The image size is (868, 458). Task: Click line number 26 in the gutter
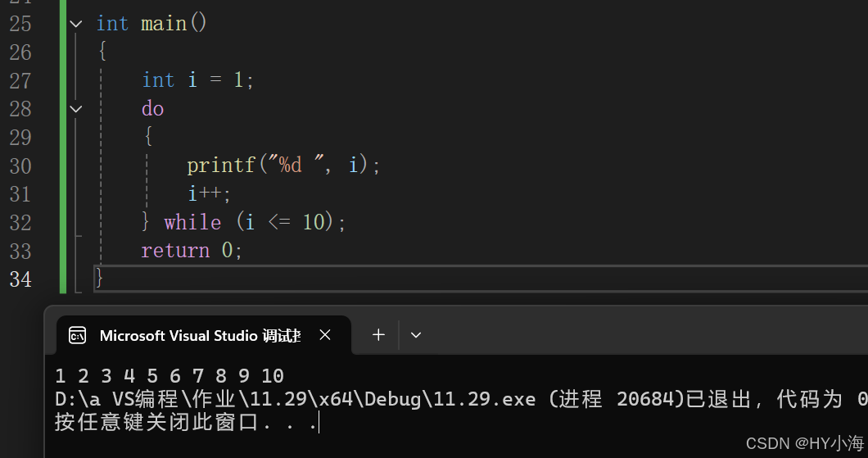(x=20, y=52)
